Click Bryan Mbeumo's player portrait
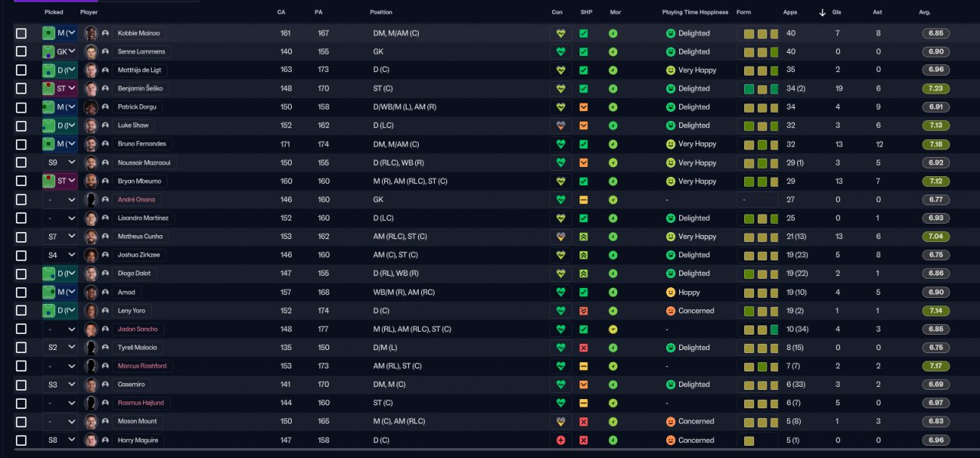The width and height of the screenshot is (980, 458). (91, 182)
